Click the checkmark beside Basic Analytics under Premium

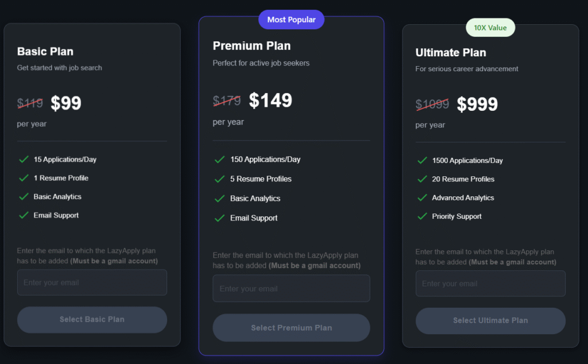click(220, 198)
